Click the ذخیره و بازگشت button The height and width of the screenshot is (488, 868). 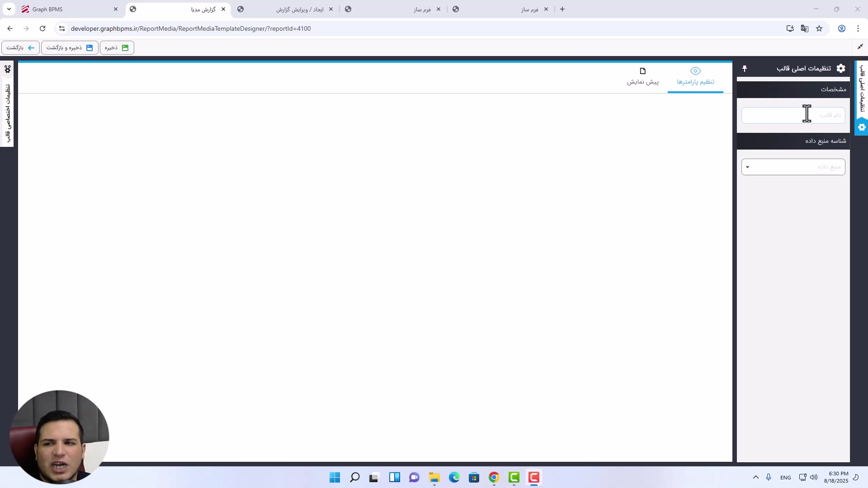click(70, 47)
